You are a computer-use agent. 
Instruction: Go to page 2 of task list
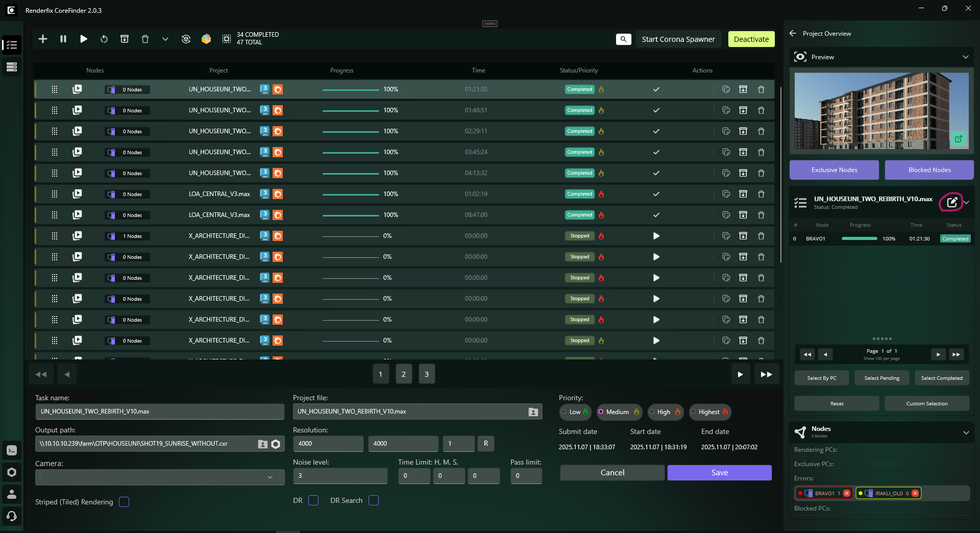(x=403, y=374)
